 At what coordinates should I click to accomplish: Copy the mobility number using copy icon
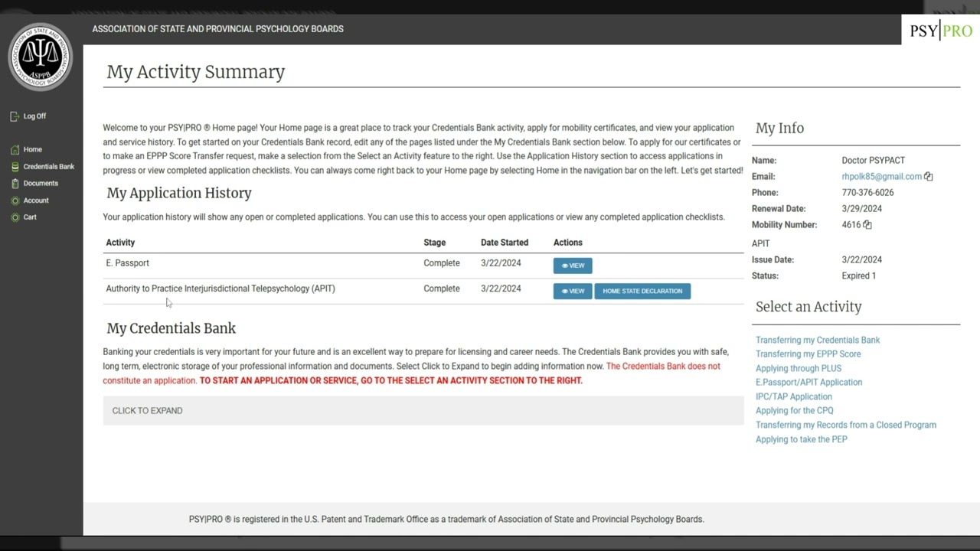[867, 225]
